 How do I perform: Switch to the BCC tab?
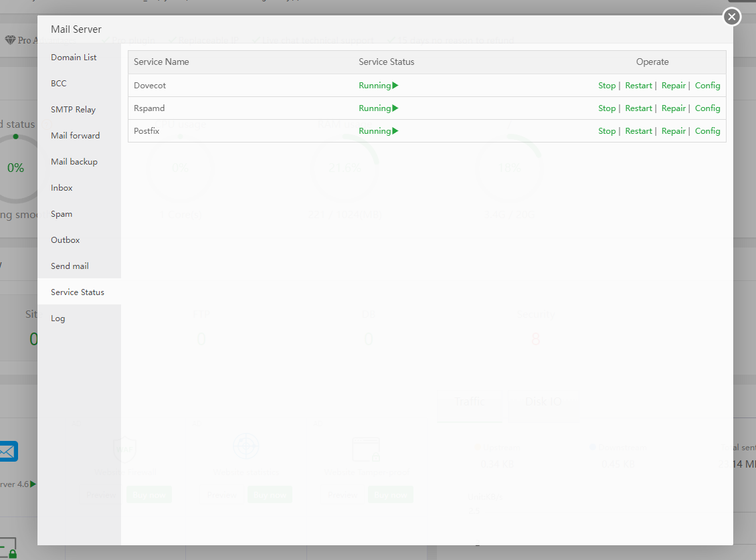coord(58,84)
